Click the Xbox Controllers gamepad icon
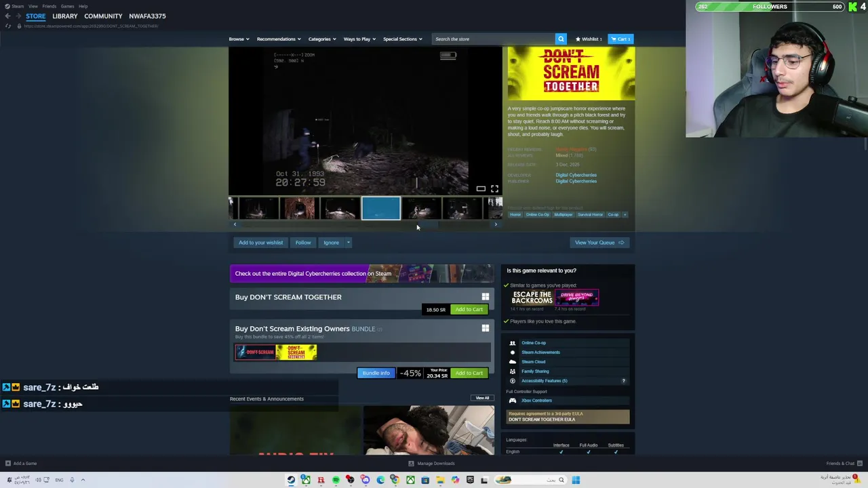The width and height of the screenshot is (868, 488). [x=513, y=401]
